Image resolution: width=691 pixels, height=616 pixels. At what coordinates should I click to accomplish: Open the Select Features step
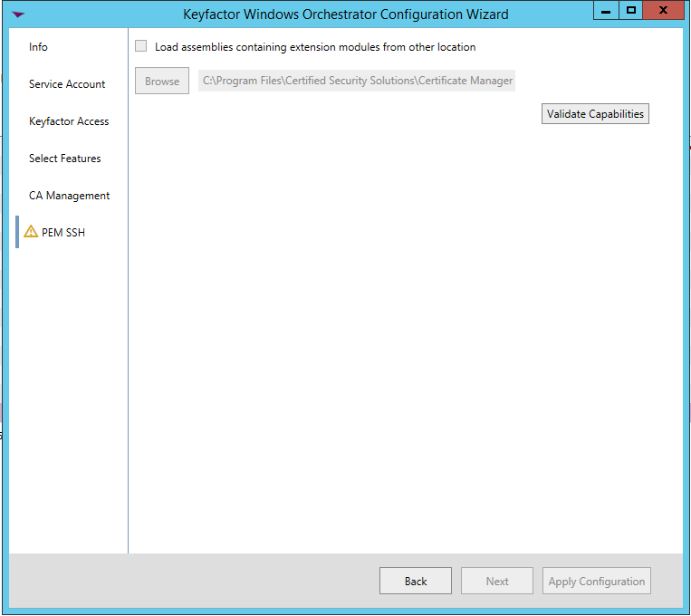(65, 159)
